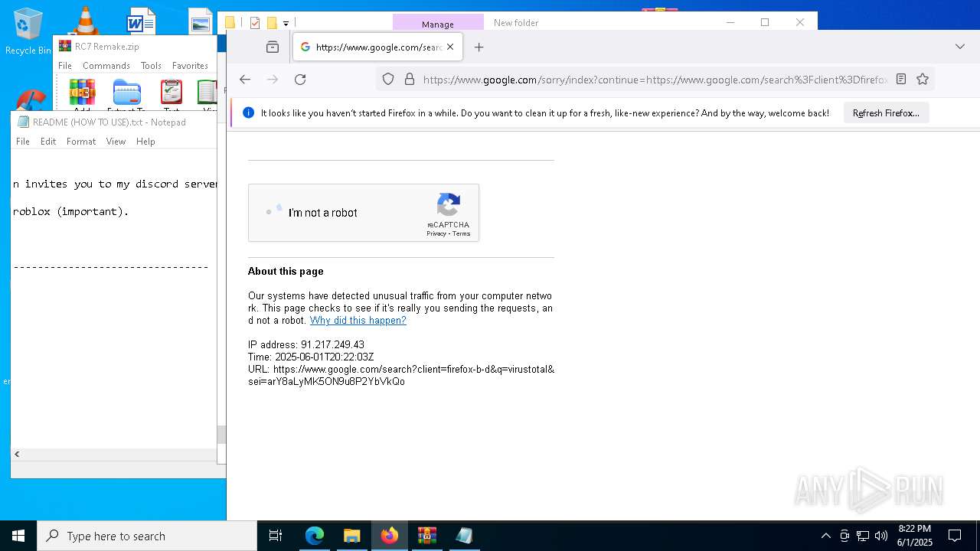This screenshot has width=980, height=551.
Task: Open Word document on desktop
Action: pyautogui.click(x=141, y=21)
